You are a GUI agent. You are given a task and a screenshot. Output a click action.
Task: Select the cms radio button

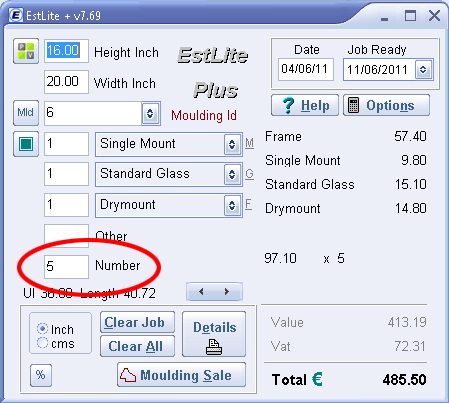42,343
